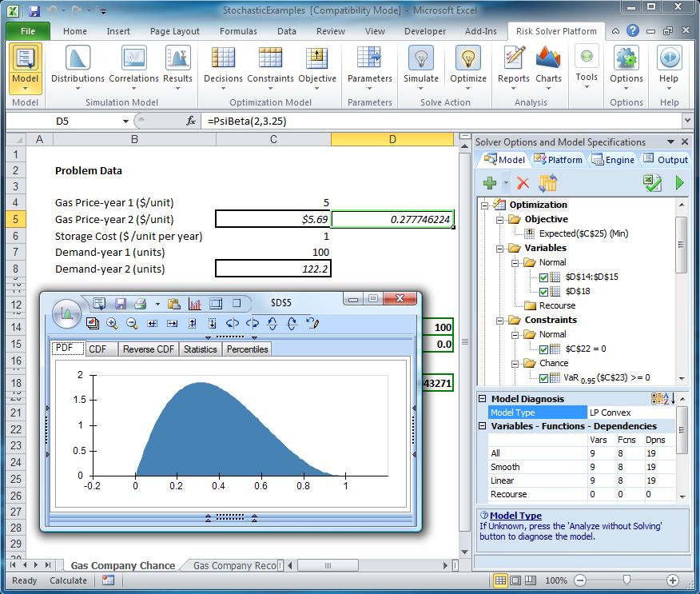Switch to the Statistics tab
The image size is (700, 594).
(199, 349)
